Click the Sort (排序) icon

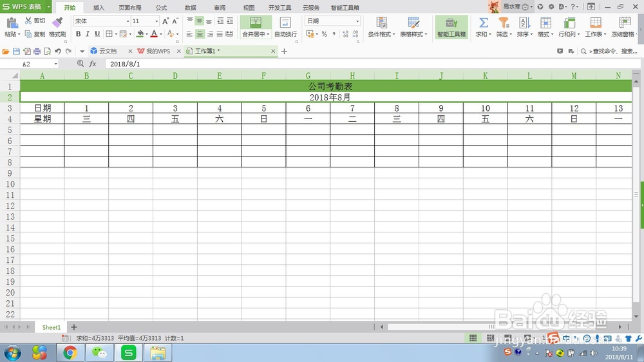tap(524, 23)
